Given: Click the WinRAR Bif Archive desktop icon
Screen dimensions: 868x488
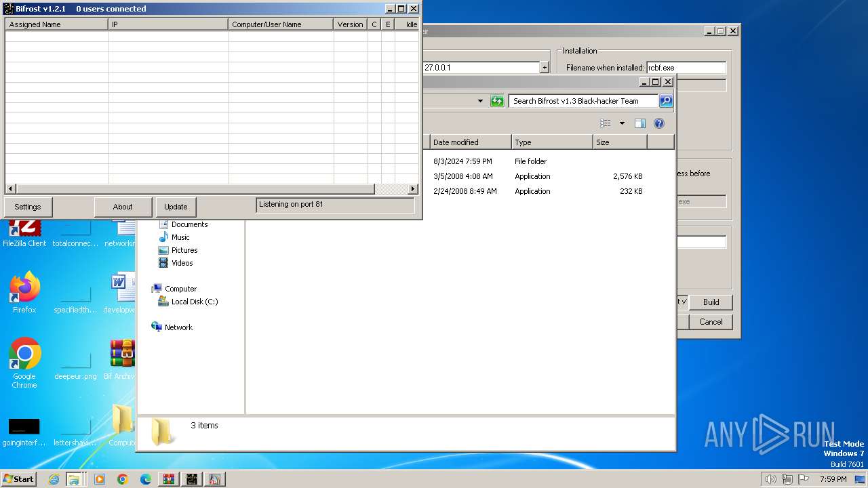Looking at the screenshot, I should (x=121, y=360).
